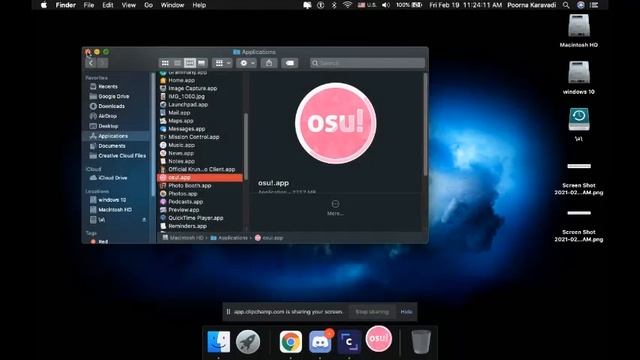Open Launchpad from the Dock
Image resolution: width=640 pixels, height=360 pixels.
click(248, 342)
